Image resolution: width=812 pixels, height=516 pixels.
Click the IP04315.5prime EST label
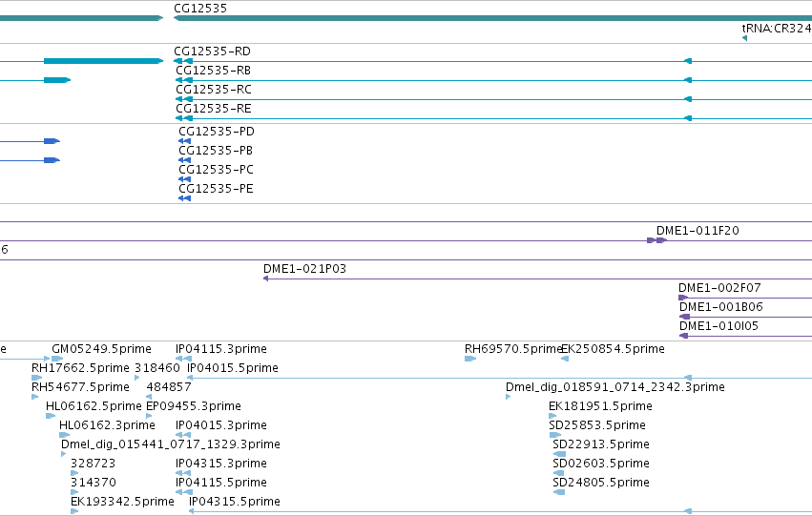(x=235, y=502)
